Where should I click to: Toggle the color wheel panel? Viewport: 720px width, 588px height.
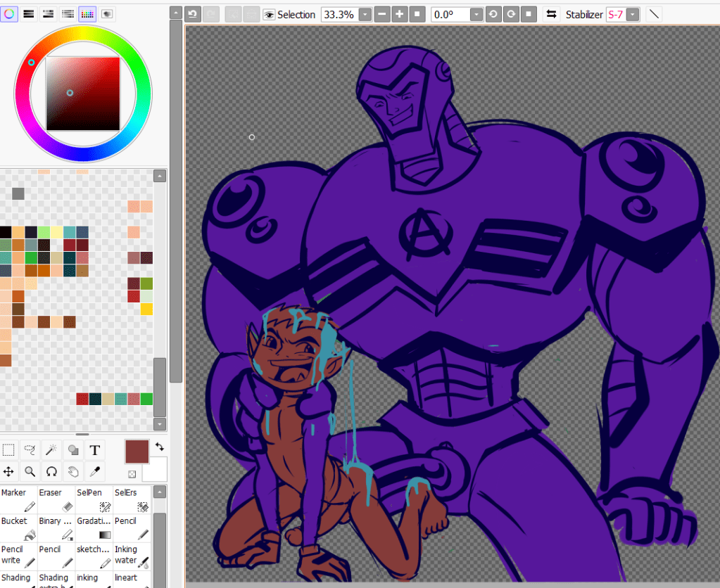click(9, 13)
